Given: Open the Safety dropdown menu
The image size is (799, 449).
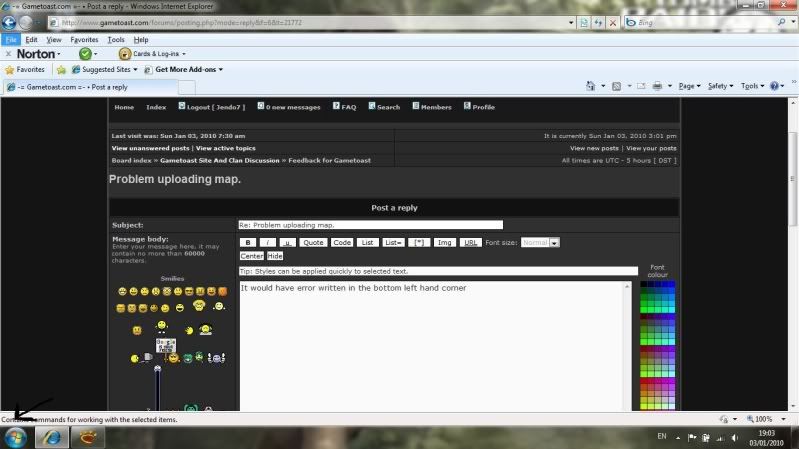Looking at the screenshot, I should tap(721, 86).
